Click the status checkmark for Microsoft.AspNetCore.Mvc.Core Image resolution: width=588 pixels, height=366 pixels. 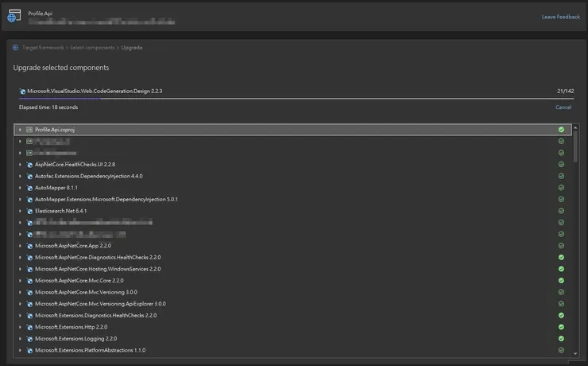[561, 281]
